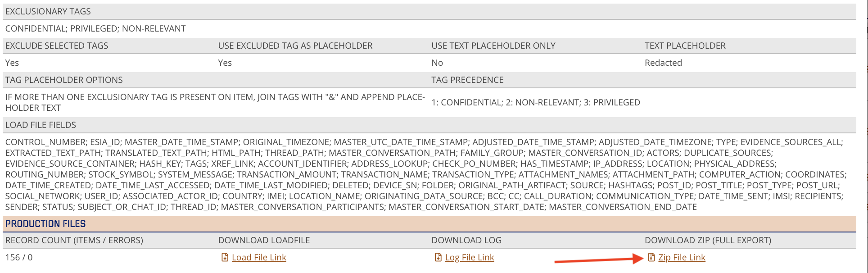Screen dimensions: 868x273
Task: Download the full export Zip File Link
Action: [x=682, y=257]
